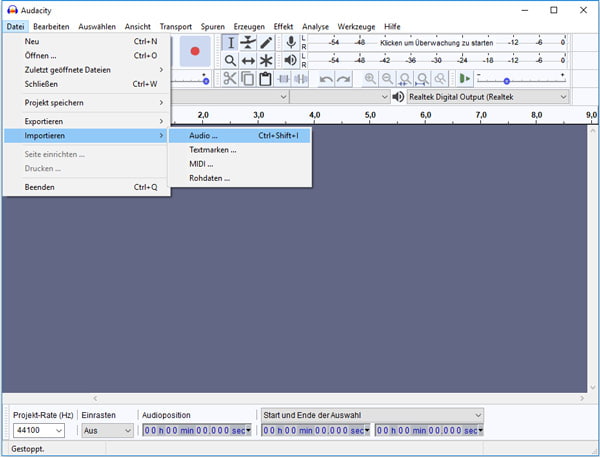This screenshot has width=600, height=457.
Task: Choose MIDI ... import option
Action: 240,164
